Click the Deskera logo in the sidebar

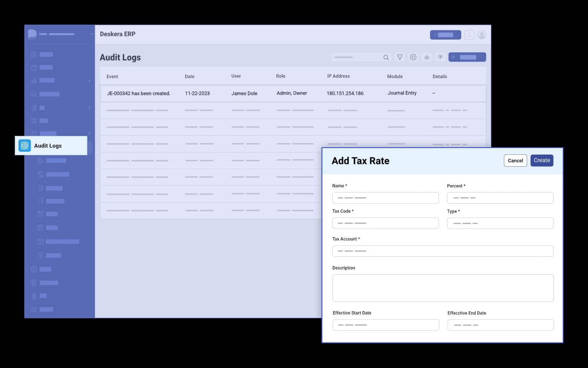coord(32,34)
